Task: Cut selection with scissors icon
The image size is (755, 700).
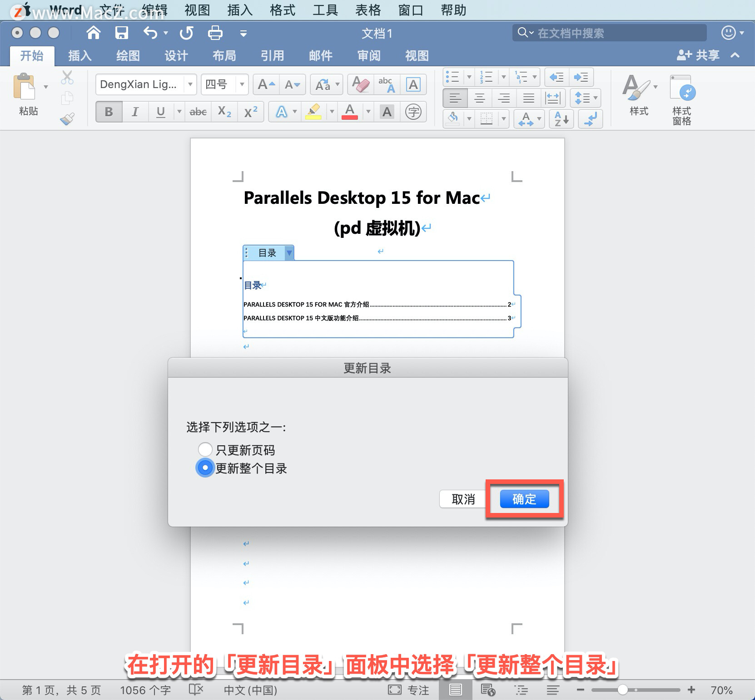Action: point(67,78)
